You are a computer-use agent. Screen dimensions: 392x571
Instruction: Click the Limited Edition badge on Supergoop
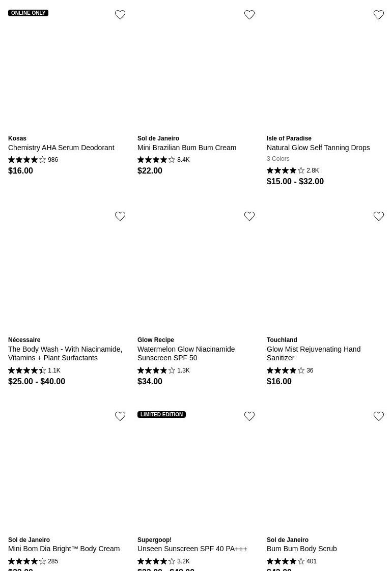pos(161,415)
